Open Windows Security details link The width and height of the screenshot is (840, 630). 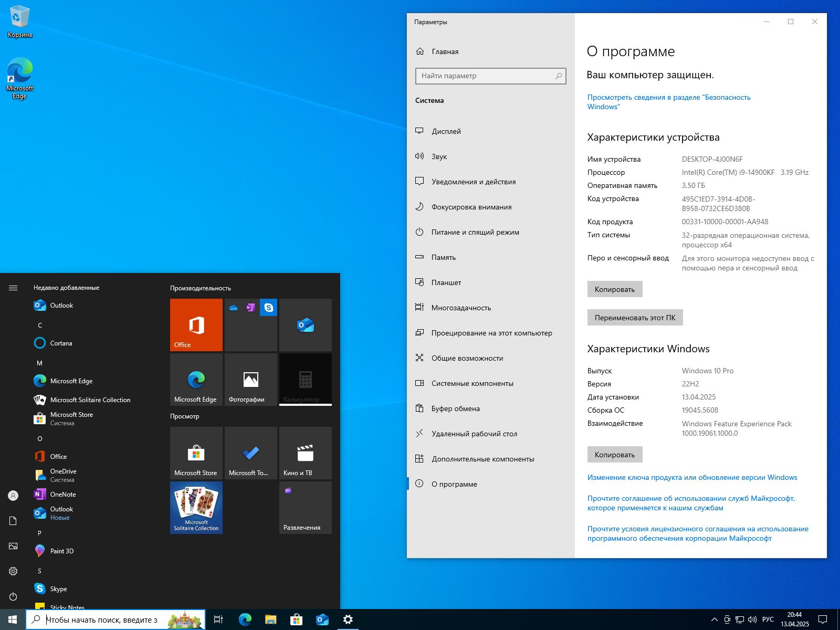tap(669, 102)
